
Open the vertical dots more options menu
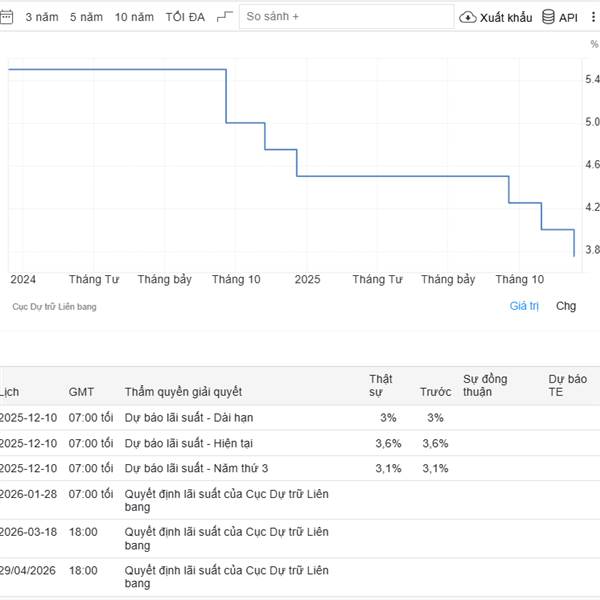tap(592, 17)
